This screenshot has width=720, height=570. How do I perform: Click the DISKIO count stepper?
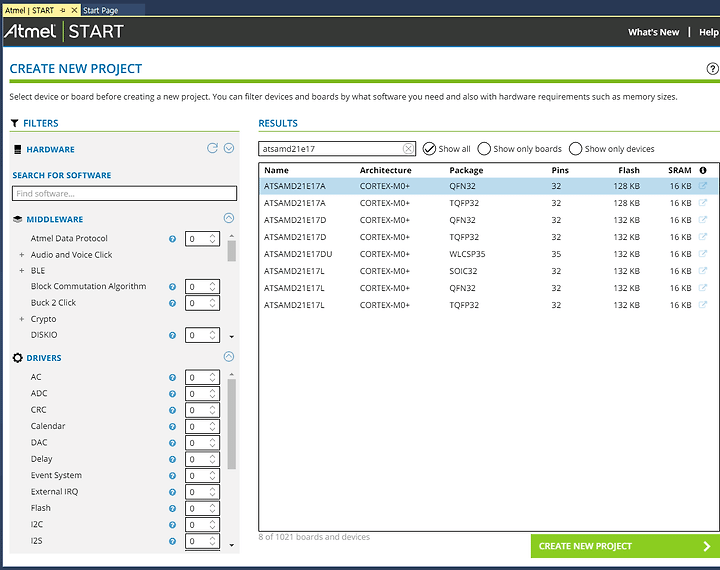click(x=202, y=335)
